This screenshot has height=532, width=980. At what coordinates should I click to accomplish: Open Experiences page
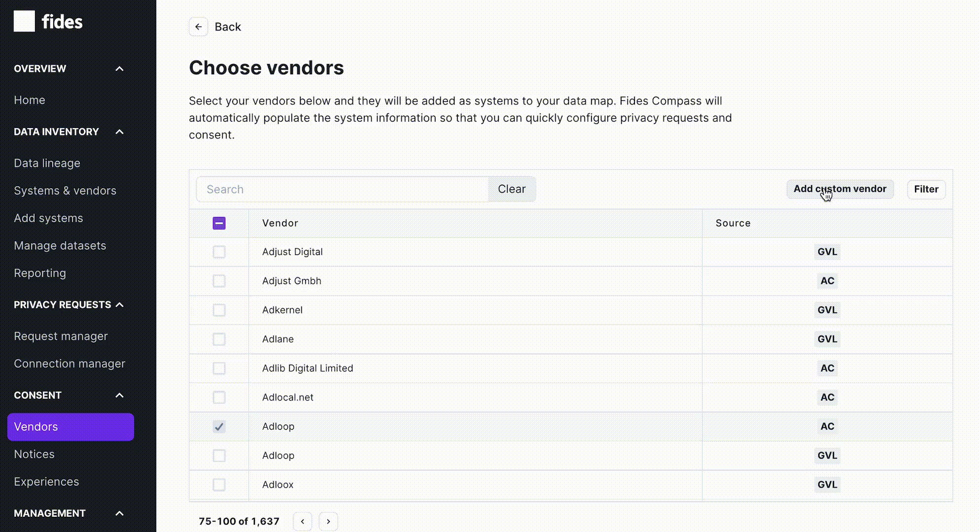coord(46,482)
